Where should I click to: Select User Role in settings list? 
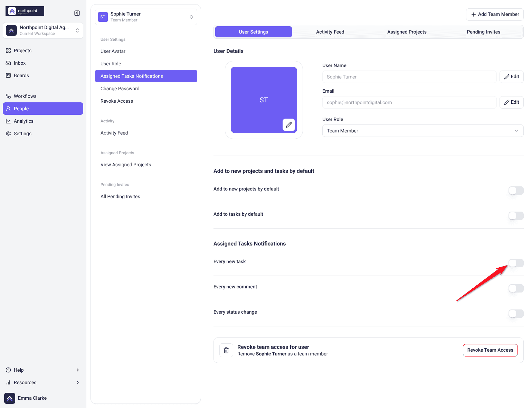146,64
